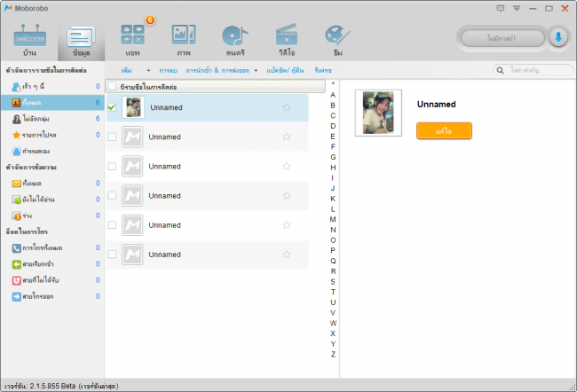The image size is (577, 392).
Task: Jump to letter B in index
Action: [333, 106]
